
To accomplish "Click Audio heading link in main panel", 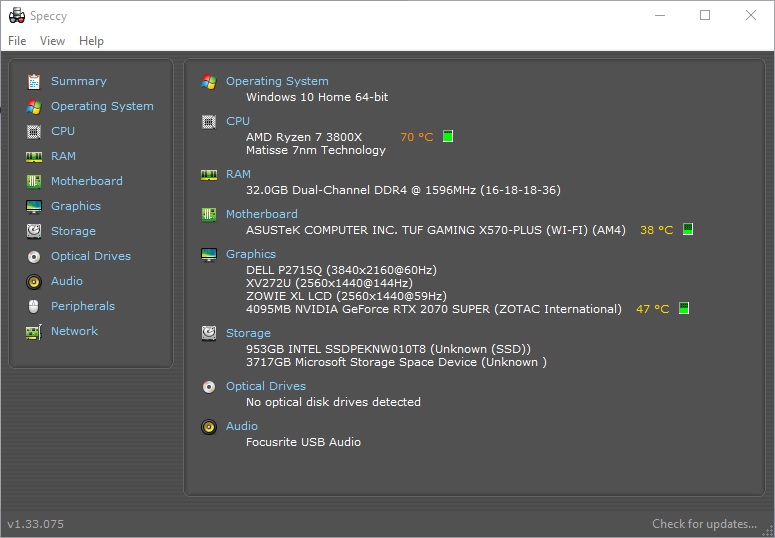I will coord(242,426).
